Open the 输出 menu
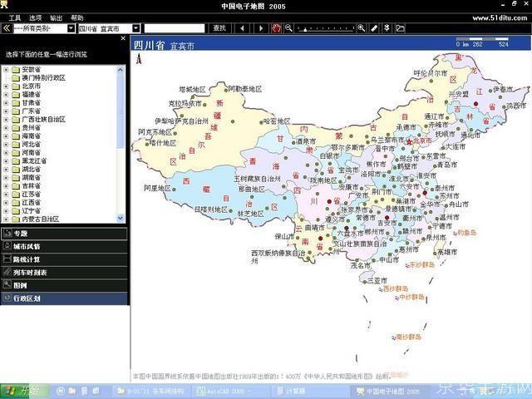 tap(56, 17)
